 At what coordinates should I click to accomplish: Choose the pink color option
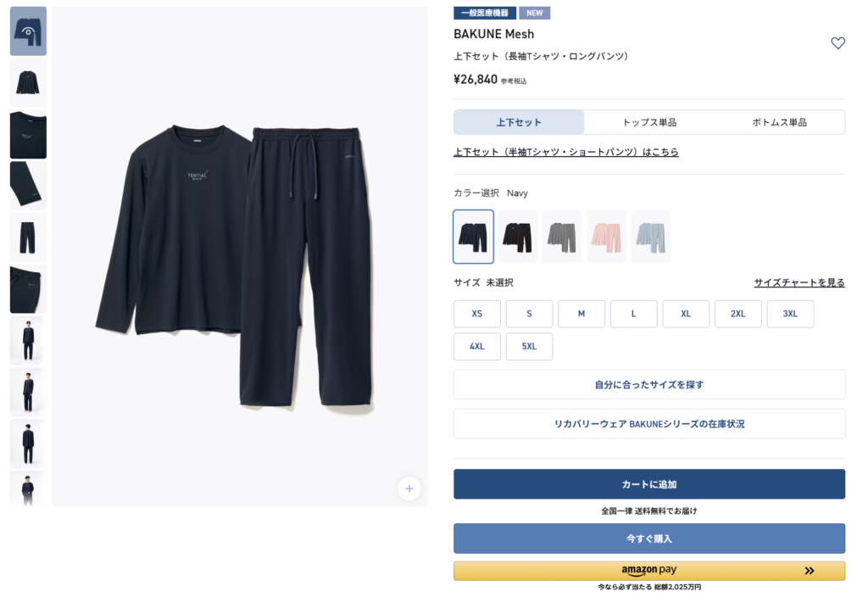click(x=606, y=237)
